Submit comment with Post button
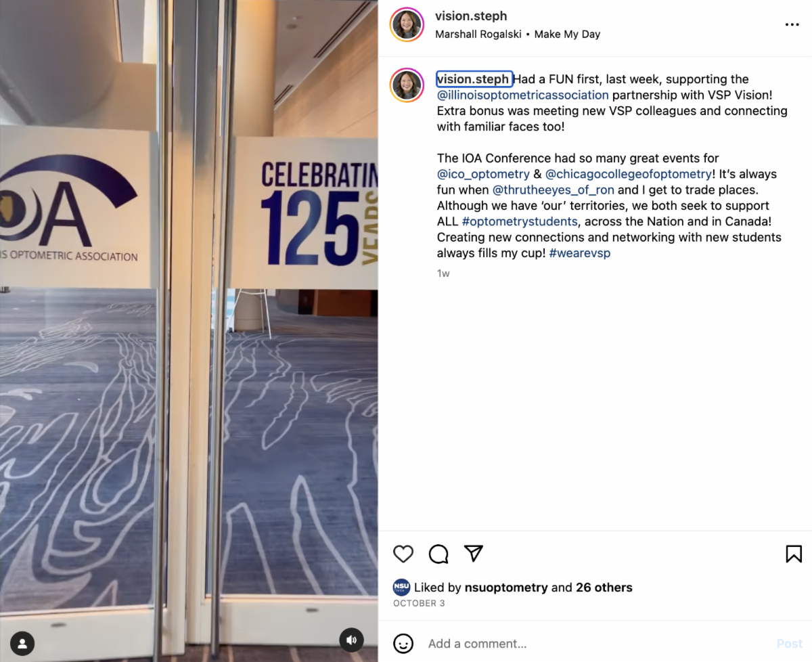Viewport: 812px width, 662px height. [789, 644]
